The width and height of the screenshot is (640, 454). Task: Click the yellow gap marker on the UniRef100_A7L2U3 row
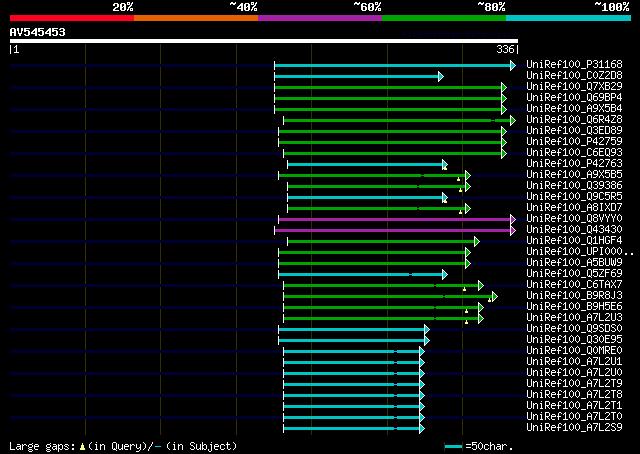coord(465,321)
